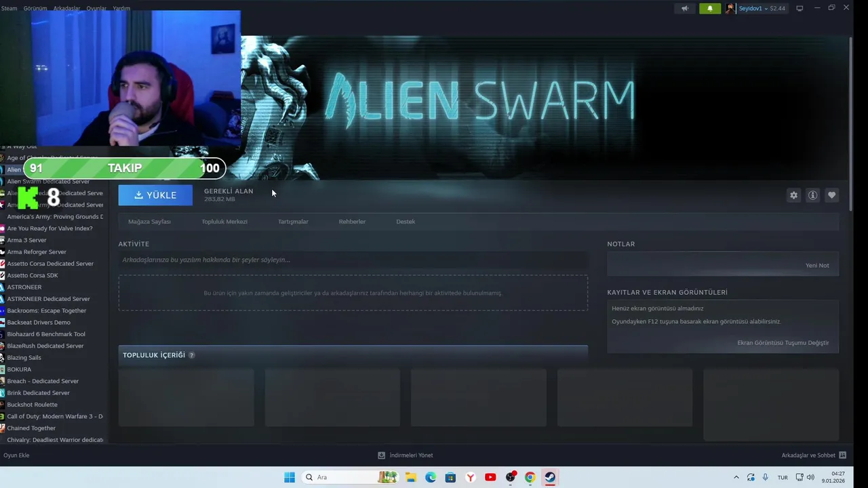The height and width of the screenshot is (488, 868).
Task: Open the announcements megaphone icon
Action: tap(685, 8)
